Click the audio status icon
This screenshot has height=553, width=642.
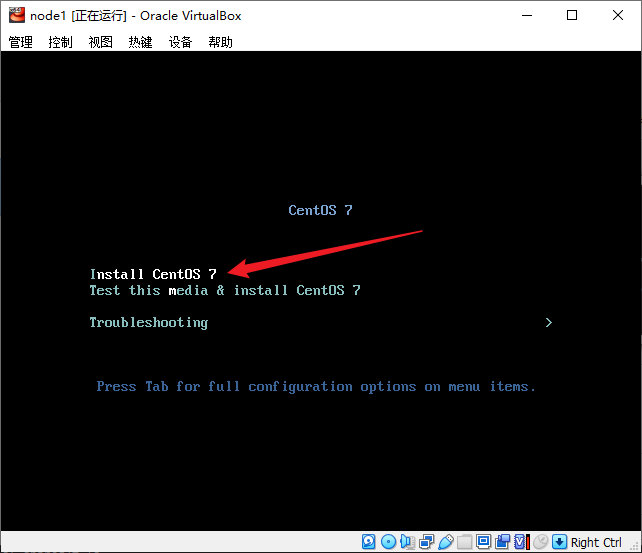(407, 542)
